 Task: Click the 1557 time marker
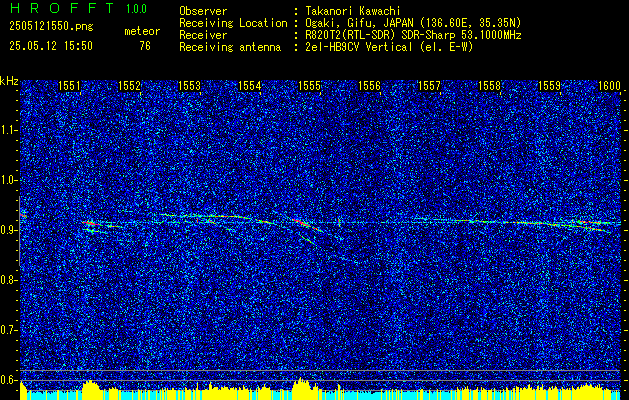point(429,85)
